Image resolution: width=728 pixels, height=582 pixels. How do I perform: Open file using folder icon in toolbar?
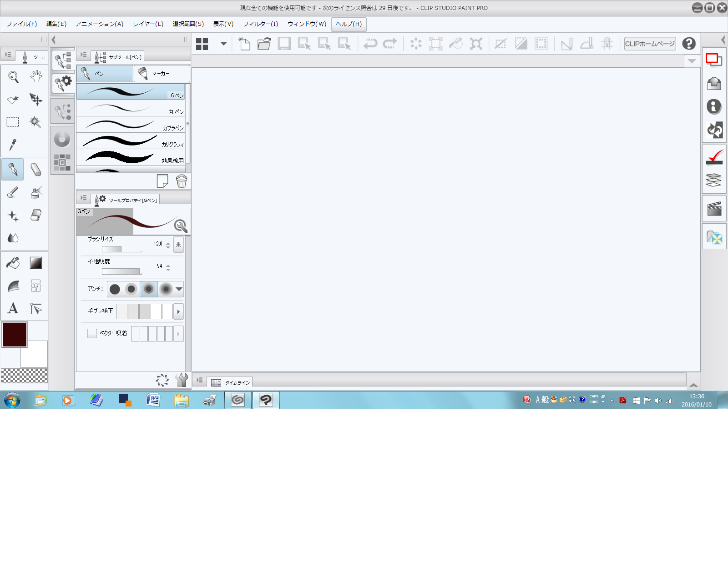(264, 44)
